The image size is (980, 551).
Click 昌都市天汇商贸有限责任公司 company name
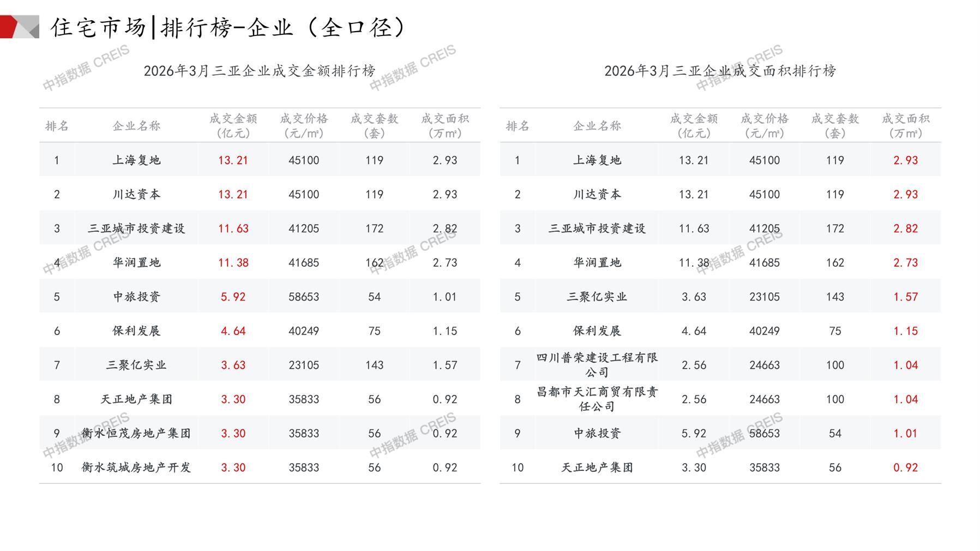597,399
